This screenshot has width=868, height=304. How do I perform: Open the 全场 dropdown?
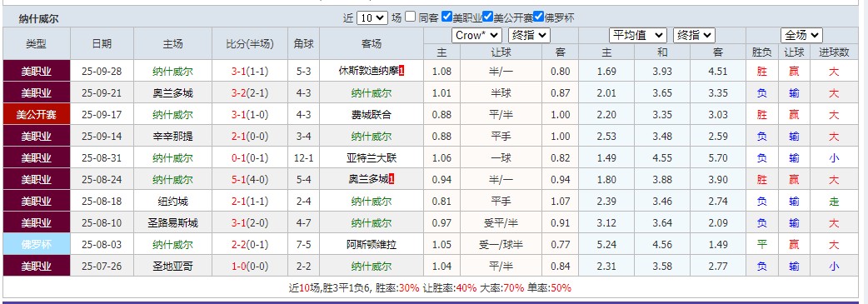tap(801, 36)
